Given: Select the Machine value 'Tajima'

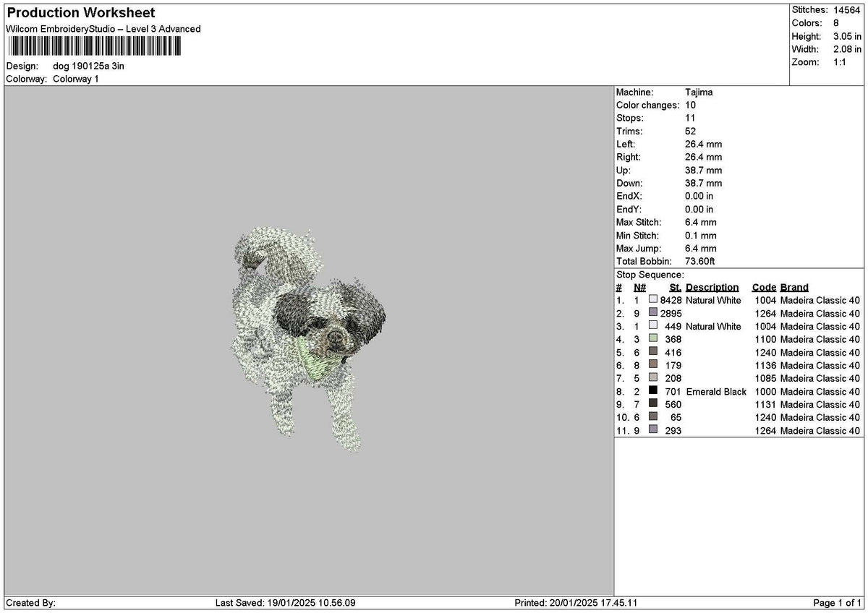Looking at the screenshot, I should 699,93.
